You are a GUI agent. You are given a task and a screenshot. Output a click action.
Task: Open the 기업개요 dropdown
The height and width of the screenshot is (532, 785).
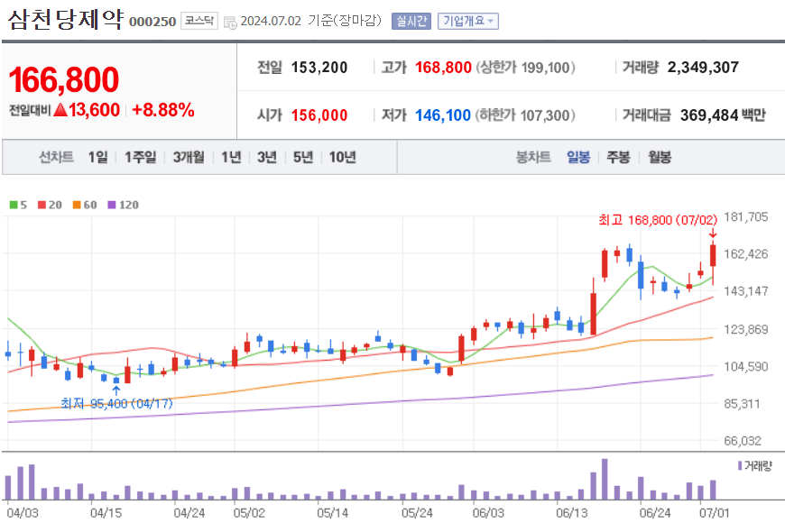pyautogui.click(x=467, y=21)
